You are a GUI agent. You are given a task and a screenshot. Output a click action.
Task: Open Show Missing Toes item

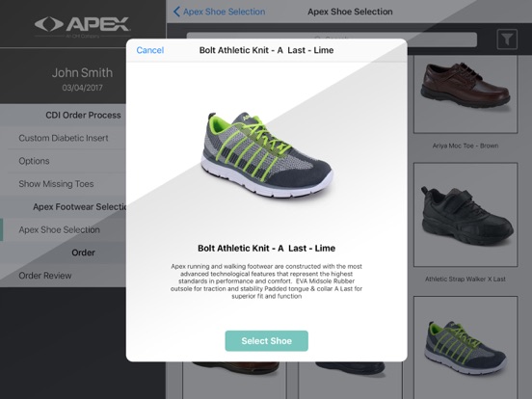[x=56, y=184]
